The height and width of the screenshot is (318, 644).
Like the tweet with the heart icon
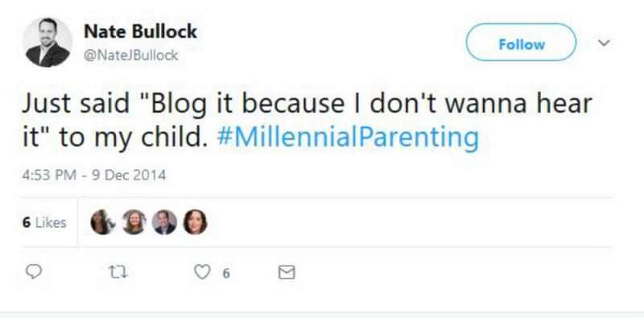[202, 272]
